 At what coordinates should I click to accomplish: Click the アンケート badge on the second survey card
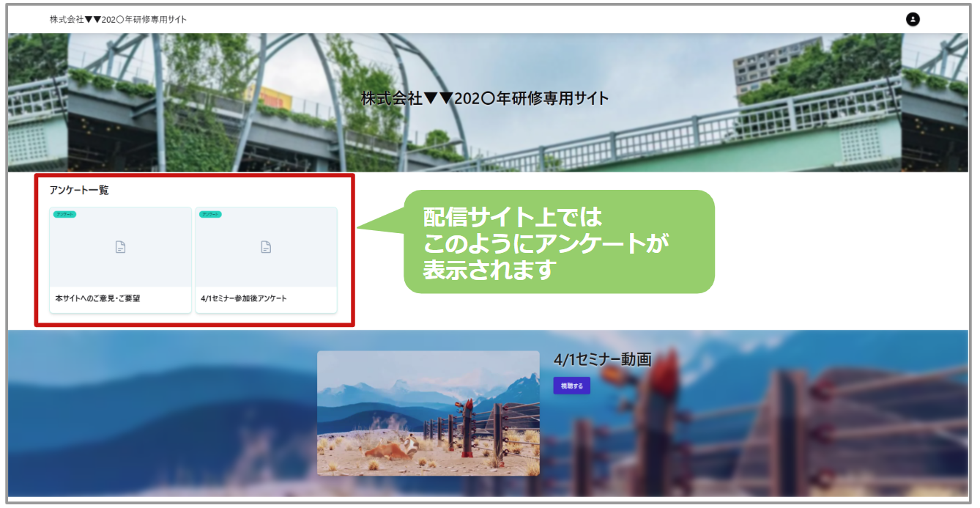click(x=210, y=214)
